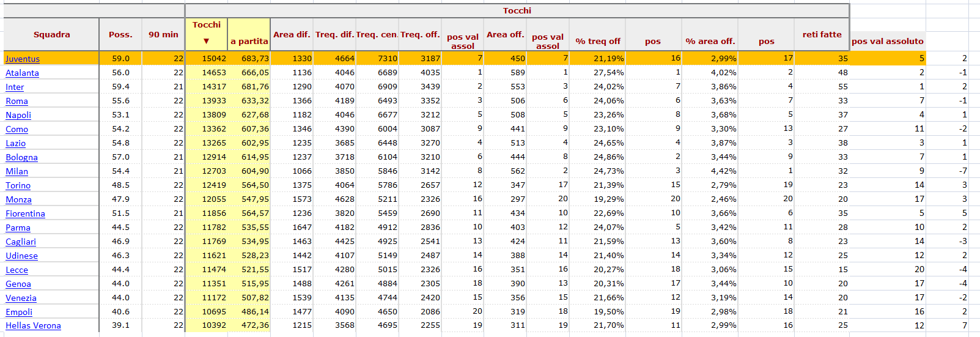Select Monza Area dif. cell 1573
The image size is (980, 337).
(292, 199)
